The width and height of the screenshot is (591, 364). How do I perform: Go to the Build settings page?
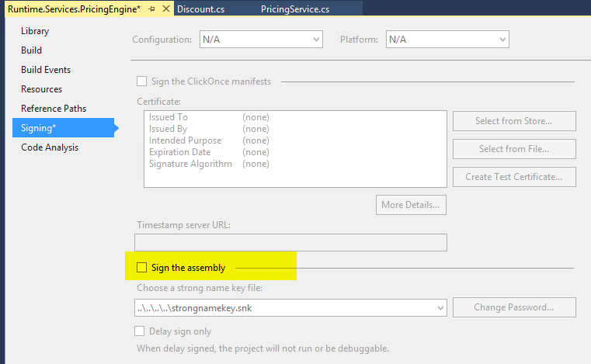32,50
